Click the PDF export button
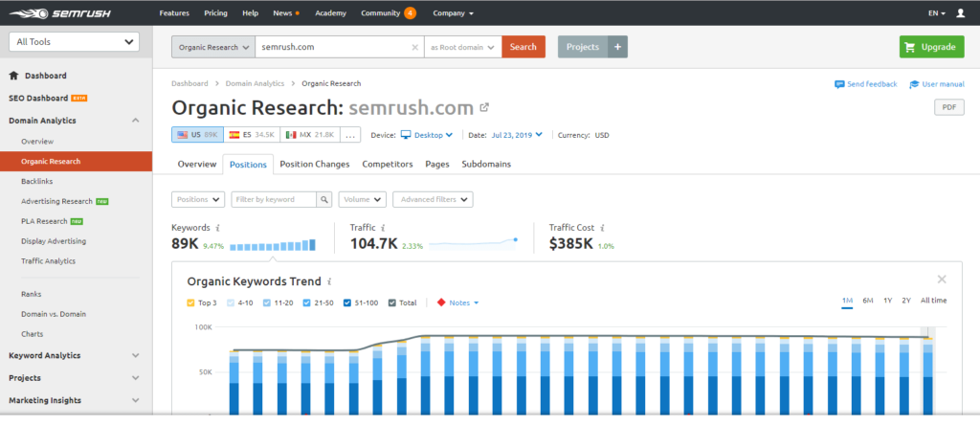Viewport: 980px width, 425px height. [949, 107]
